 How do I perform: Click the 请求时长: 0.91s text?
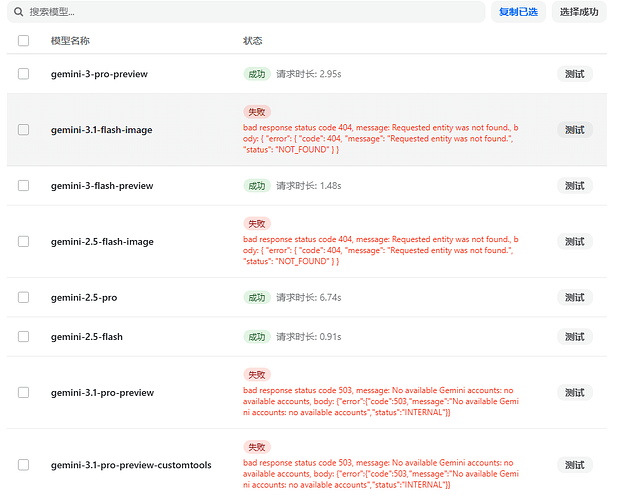[308, 337]
